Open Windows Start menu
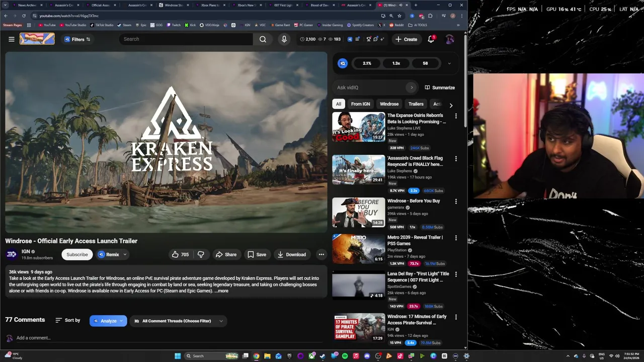The height and width of the screenshot is (362, 644). point(178,356)
